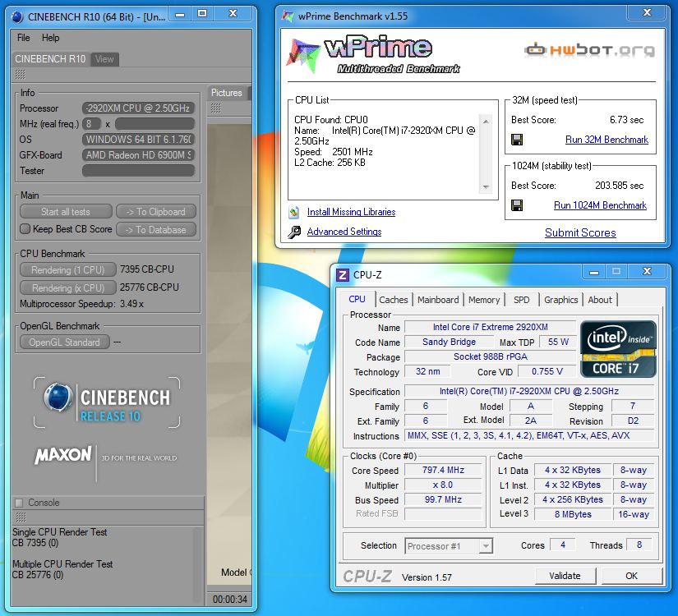Click the empty Tester field
678x616 pixels.
point(138,171)
